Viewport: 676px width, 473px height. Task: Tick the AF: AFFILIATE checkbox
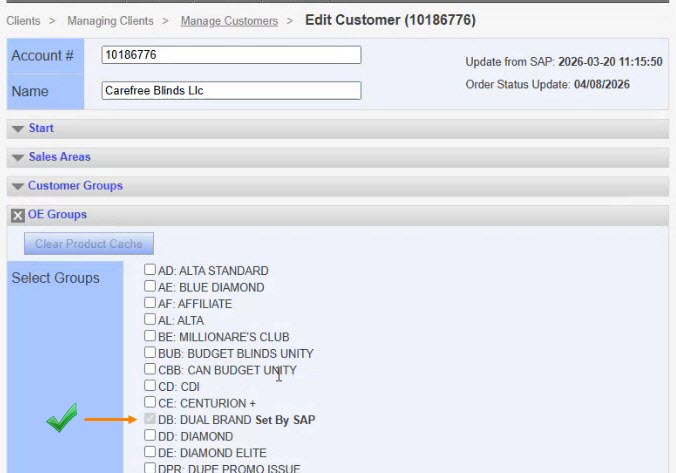coord(150,303)
